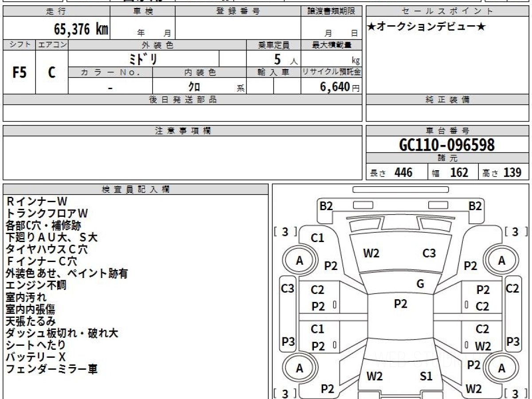Select the 車台番号 header
Image resolution: width=532 pixels, height=399 pixels.
tap(448, 131)
